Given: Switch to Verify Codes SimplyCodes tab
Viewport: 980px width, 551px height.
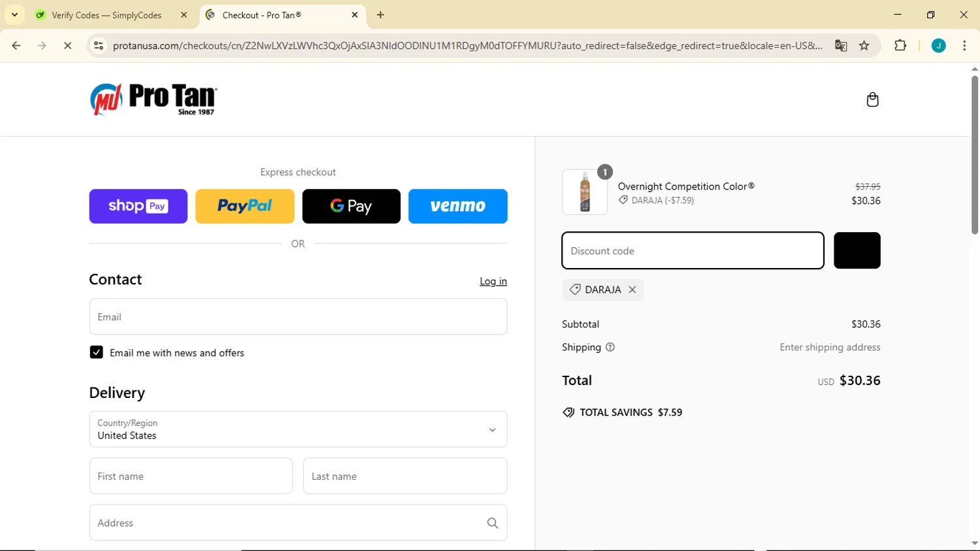Looking at the screenshot, I should click(106, 15).
